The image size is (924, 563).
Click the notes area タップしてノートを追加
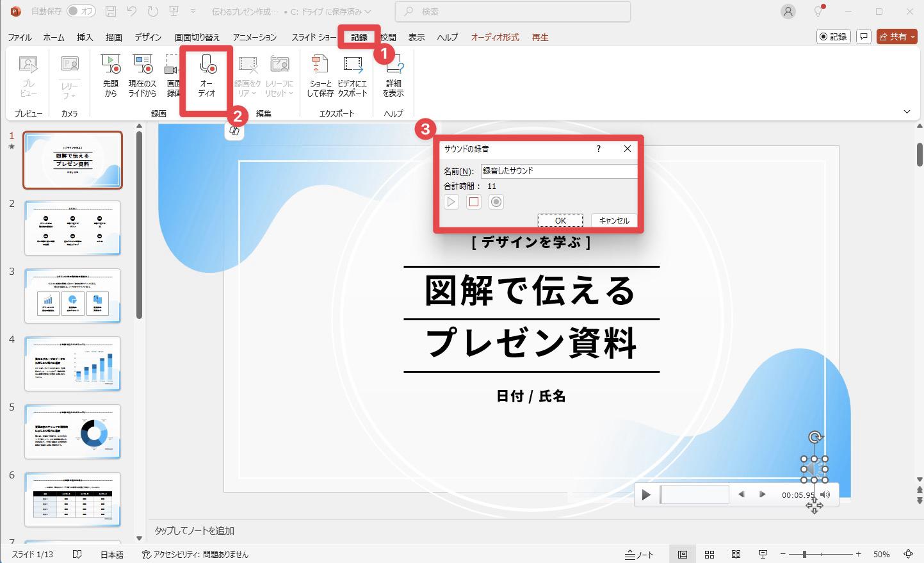pos(195,530)
